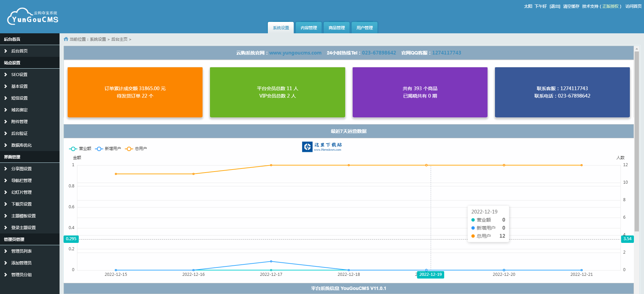
Task: Hide 总用户 series via chart legend
Action: coord(136,149)
